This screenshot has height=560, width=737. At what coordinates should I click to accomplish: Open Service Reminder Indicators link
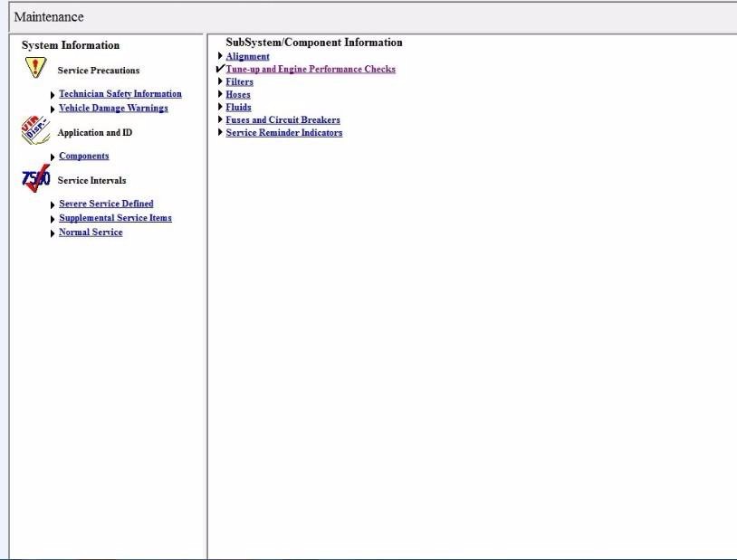coord(283,133)
